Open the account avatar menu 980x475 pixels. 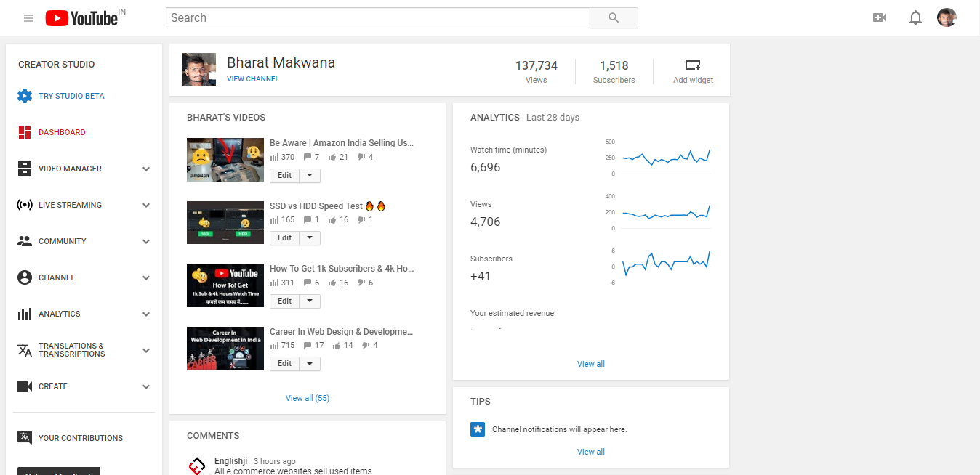pyautogui.click(x=947, y=18)
